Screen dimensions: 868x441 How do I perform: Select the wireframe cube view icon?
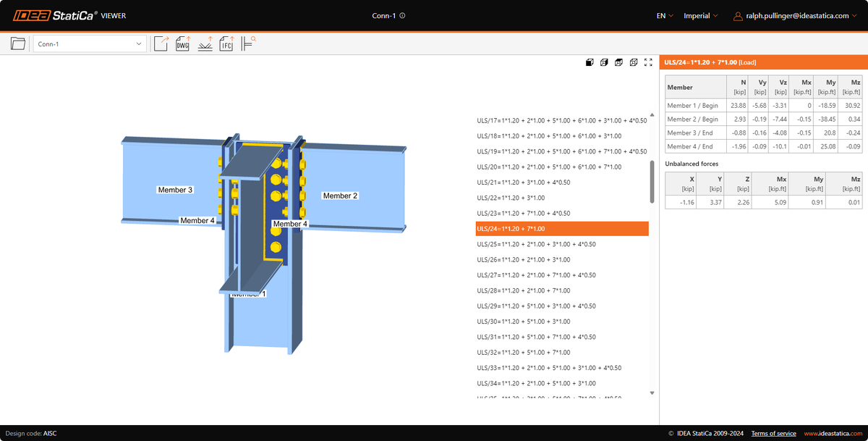(x=634, y=62)
